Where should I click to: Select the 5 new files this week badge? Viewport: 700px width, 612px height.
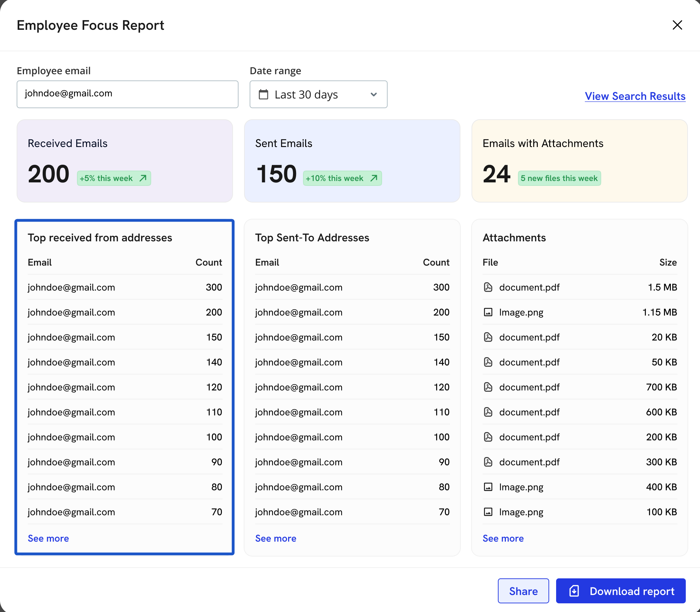(x=559, y=178)
